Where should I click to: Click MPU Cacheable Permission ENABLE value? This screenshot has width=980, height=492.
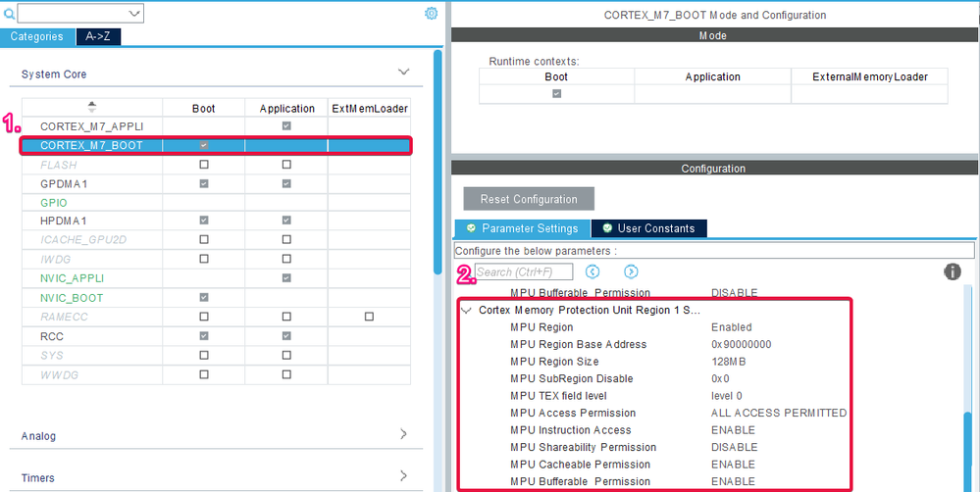coord(733,465)
